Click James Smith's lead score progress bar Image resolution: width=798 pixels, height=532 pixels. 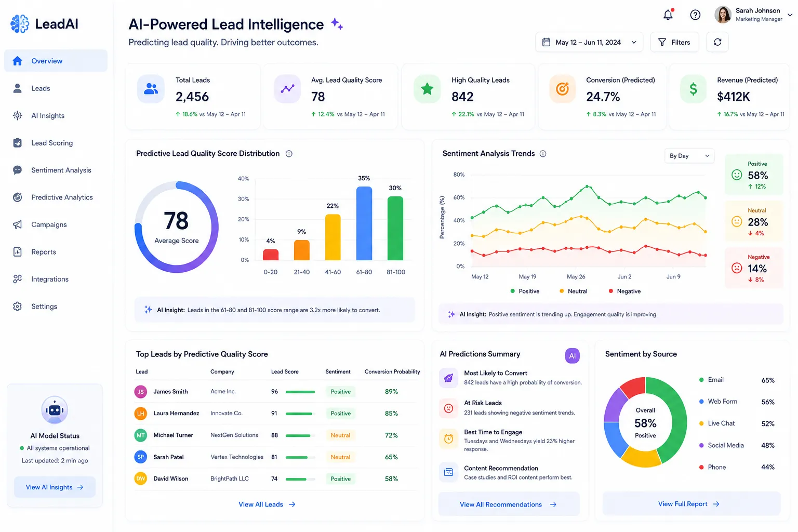tap(300, 392)
